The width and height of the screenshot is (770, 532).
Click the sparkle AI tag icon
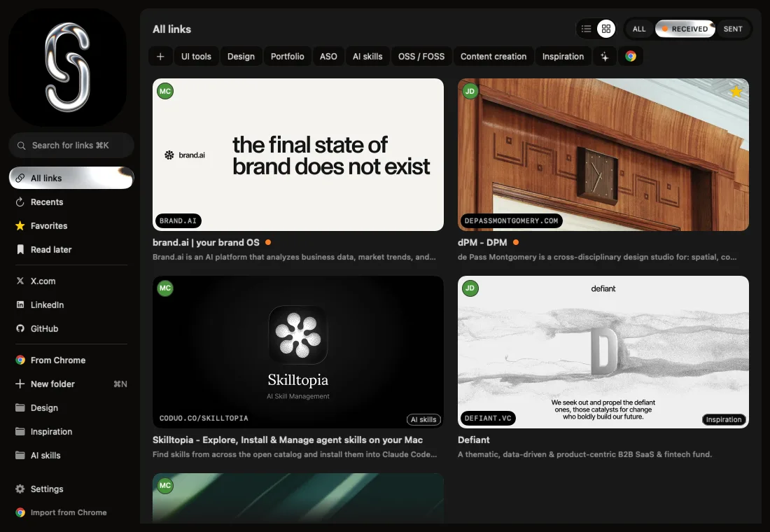[605, 57]
